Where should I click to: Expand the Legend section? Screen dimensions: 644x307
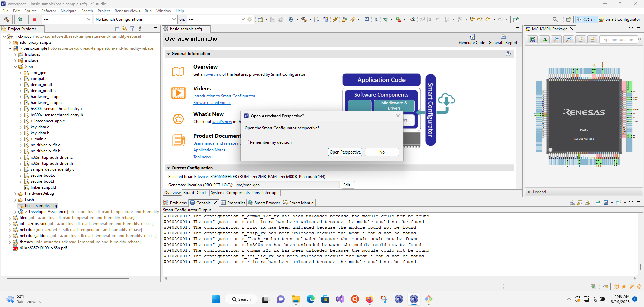pos(529,192)
